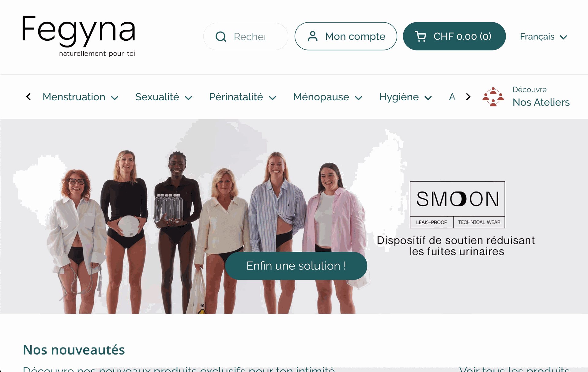Click the Enfin une solution ! button
The width and height of the screenshot is (588, 372).
tap(296, 266)
